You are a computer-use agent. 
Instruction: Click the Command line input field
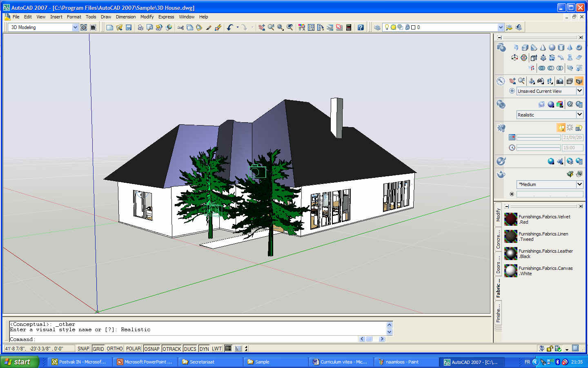pyautogui.click(x=184, y=339)
